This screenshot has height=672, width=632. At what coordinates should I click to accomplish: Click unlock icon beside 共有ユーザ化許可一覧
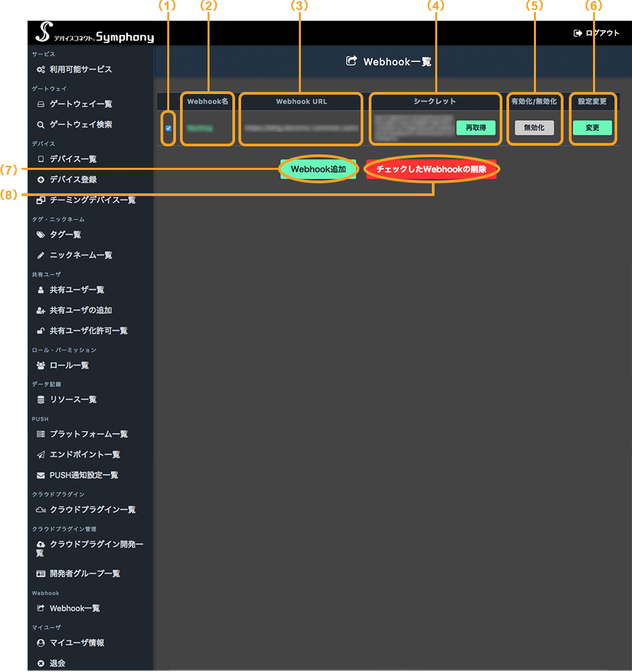pyautogui.click(x=41, y=331)
